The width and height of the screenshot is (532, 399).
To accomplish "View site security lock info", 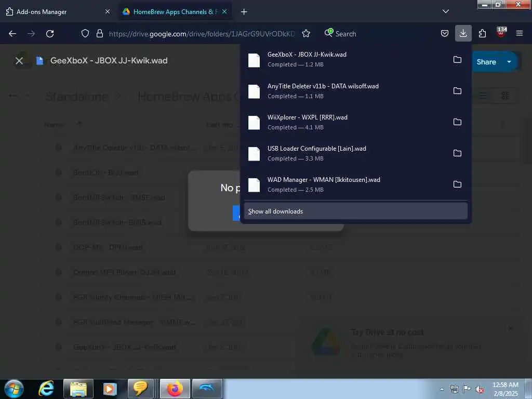I will (x=99, y=34).
